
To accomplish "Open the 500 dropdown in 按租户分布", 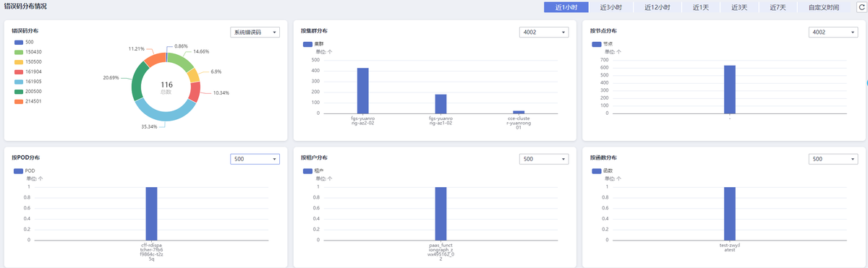I will pyautogui.click(x=544, y=159).
